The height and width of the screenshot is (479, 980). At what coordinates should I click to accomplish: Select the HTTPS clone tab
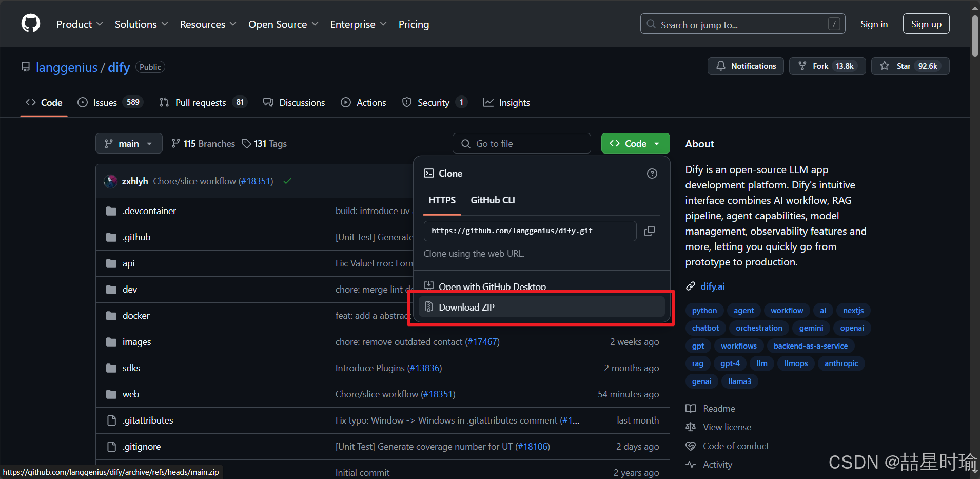[x=442, y=200]
